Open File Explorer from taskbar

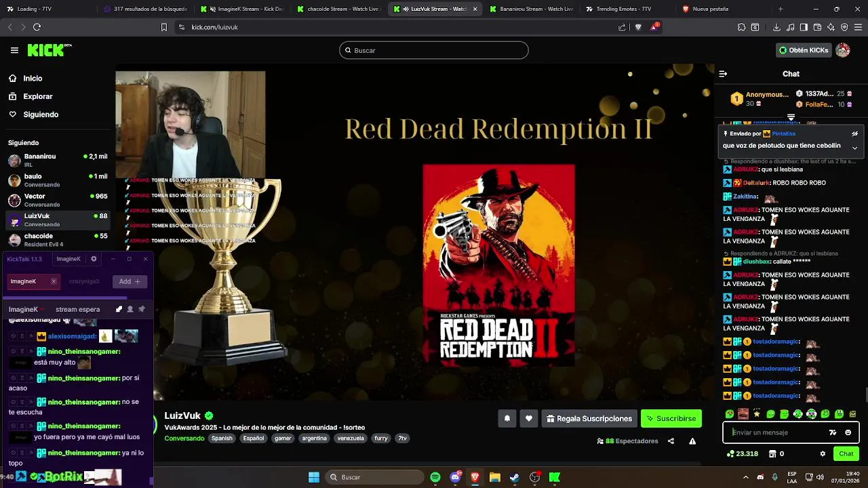(495, 477)
